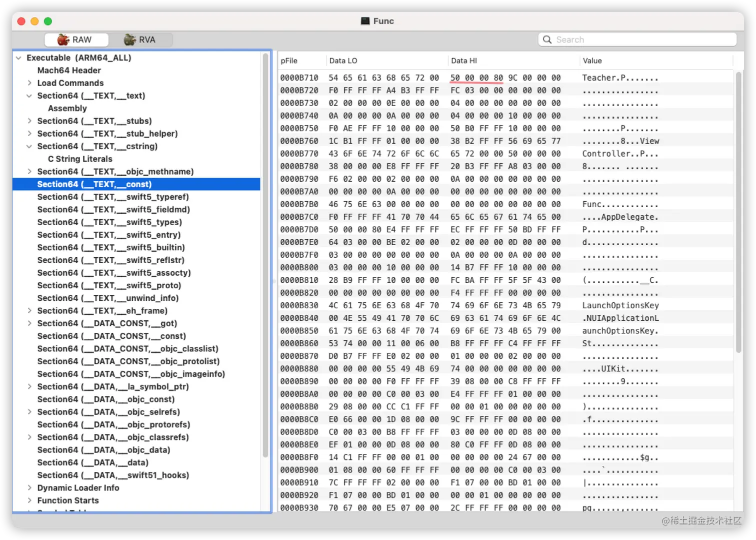756x540 pixels.
Task: Select Section64 (__TEXT,__swift5_entry)
Action: [109, 235]
